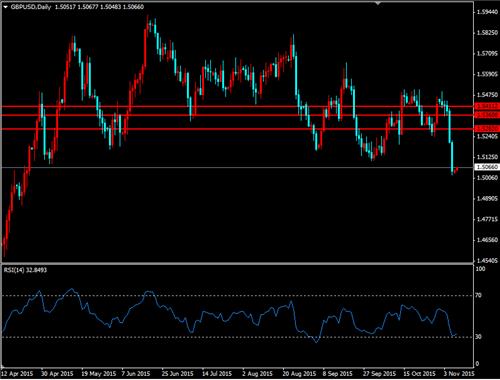The width and height of the screenshot is (500, 380).
Task: Click the GBPUSD,Daily chart title text
Action: [x=31, y=7]
